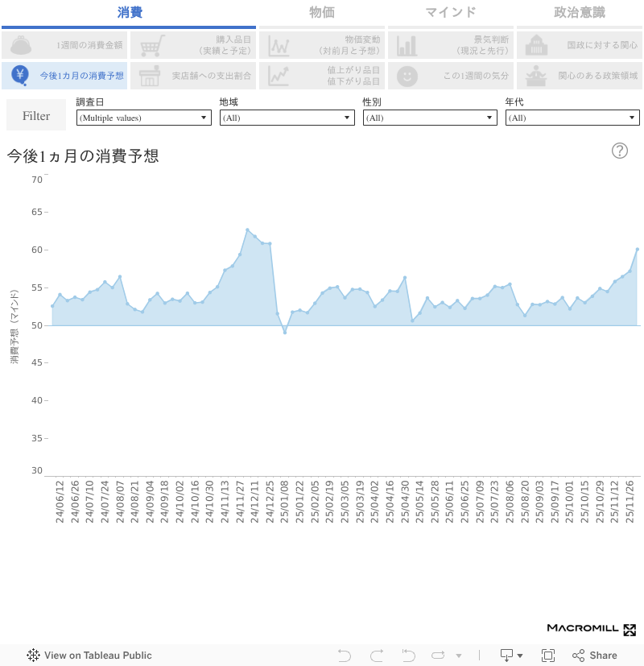Click the 今後1ヵ月の消費予想 chart title
The height and width of the screenshot is (666, 644).
[83, 156]
